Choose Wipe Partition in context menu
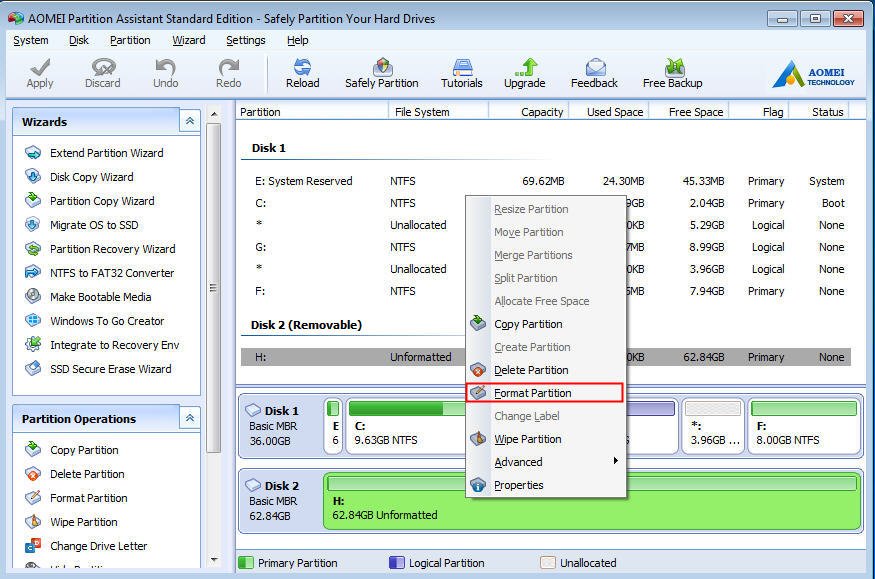The height and width of the screenshot is (579, 875). [x=545, y=439]
